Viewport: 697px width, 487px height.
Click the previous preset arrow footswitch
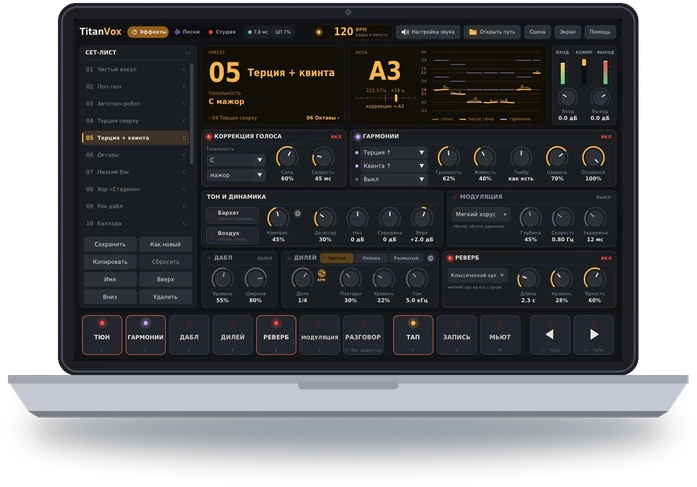[550, 335]
